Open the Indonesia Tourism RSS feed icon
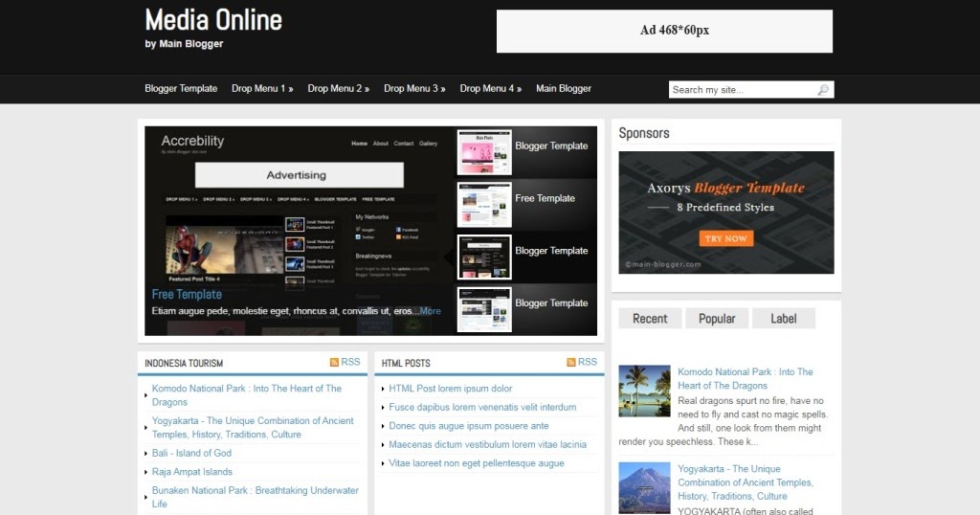This screenshot has width=980, height=515. [x=334, y=362]
